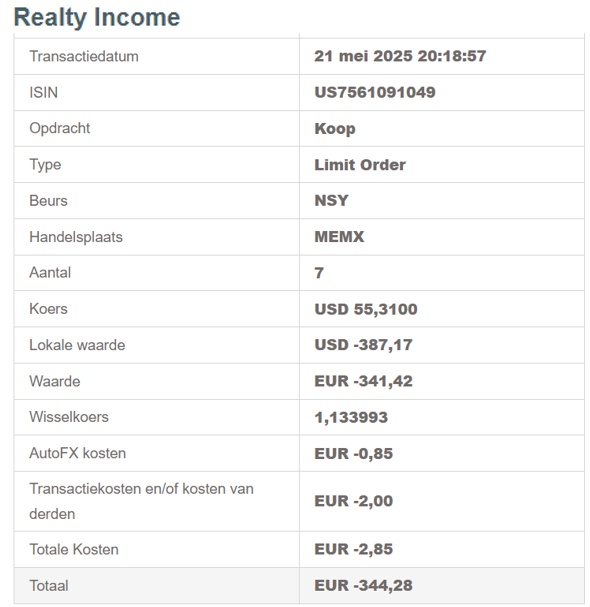Click the Aantal value 7
The image size is (590, 607).
click(319, 273)
